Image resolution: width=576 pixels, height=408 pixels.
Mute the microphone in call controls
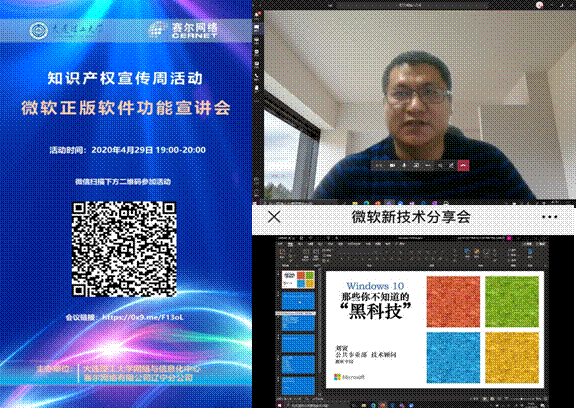tap(404, 166)
